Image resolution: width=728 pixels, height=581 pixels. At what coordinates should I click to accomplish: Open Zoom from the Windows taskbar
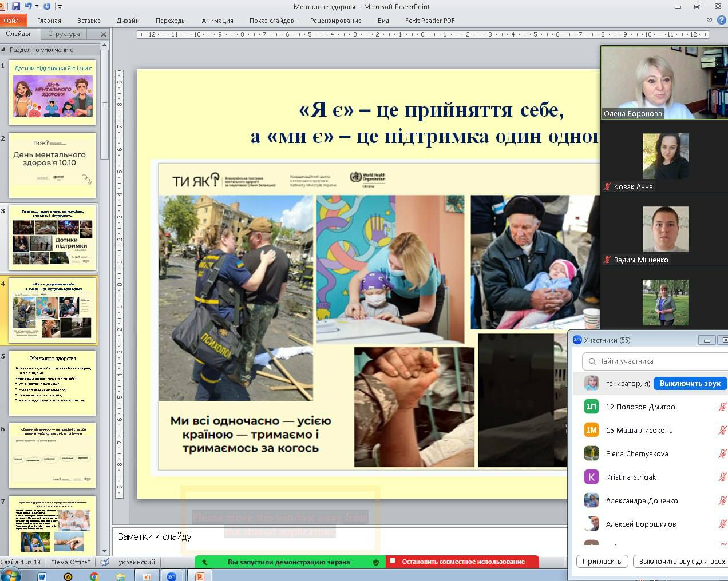pos(171,576)
